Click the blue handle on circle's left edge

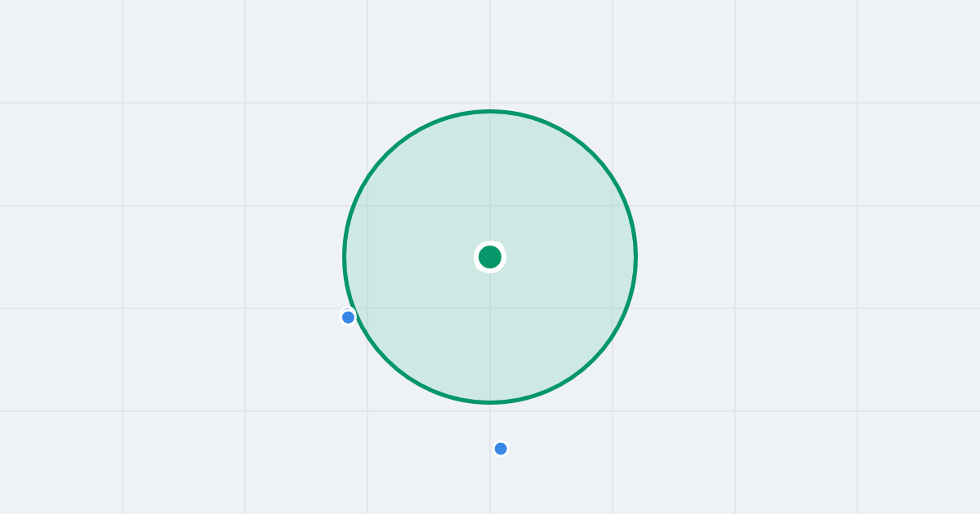click(x=348, y=317)
